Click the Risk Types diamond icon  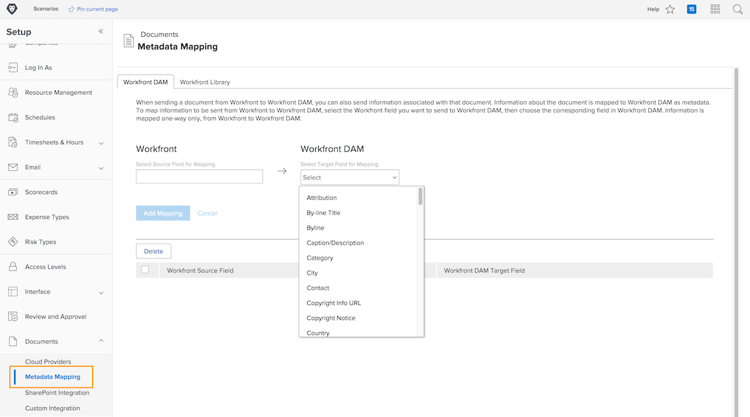point(13,241)
